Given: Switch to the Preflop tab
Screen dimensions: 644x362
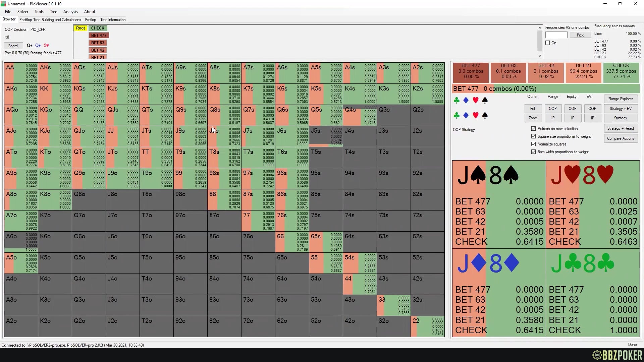Looking at the screenshot, I should (90, 20).
